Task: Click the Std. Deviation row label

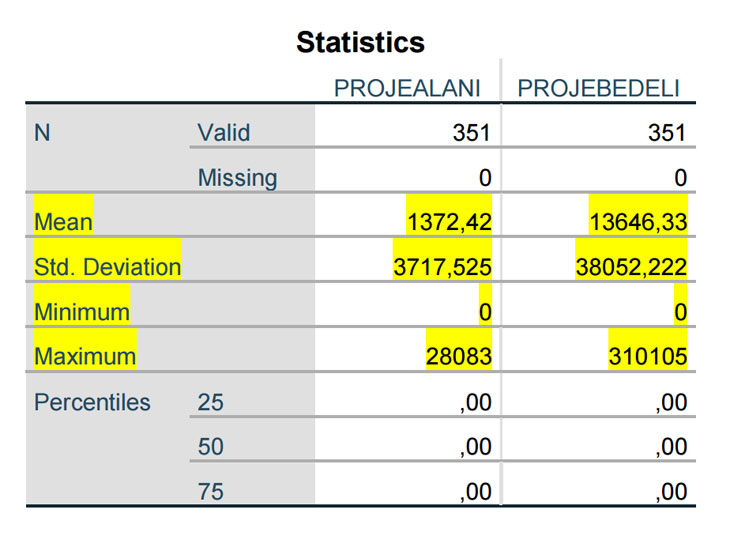Action: [108, 267]
